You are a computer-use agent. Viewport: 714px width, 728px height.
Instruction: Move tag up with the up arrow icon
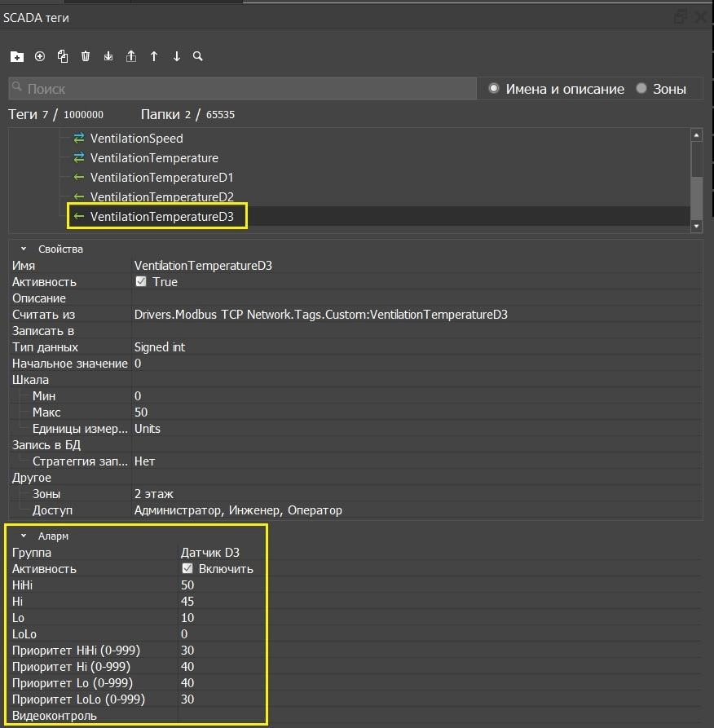pos(154,56)
